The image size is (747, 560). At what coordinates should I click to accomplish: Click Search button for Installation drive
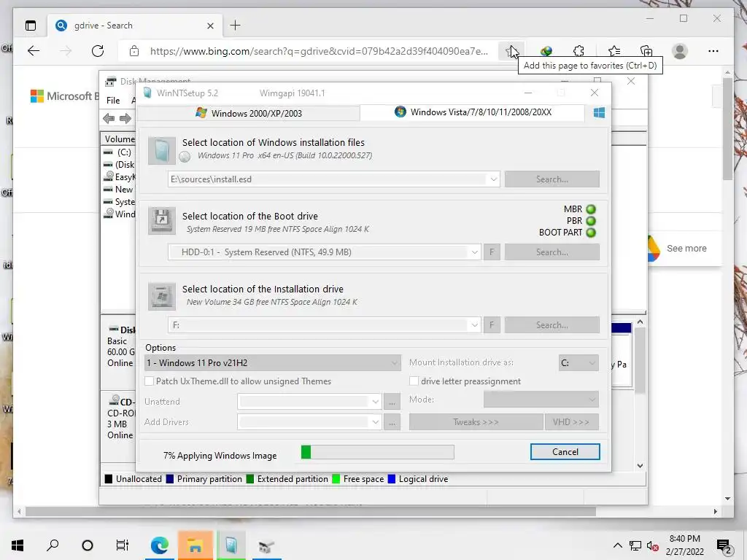(551, 325)
